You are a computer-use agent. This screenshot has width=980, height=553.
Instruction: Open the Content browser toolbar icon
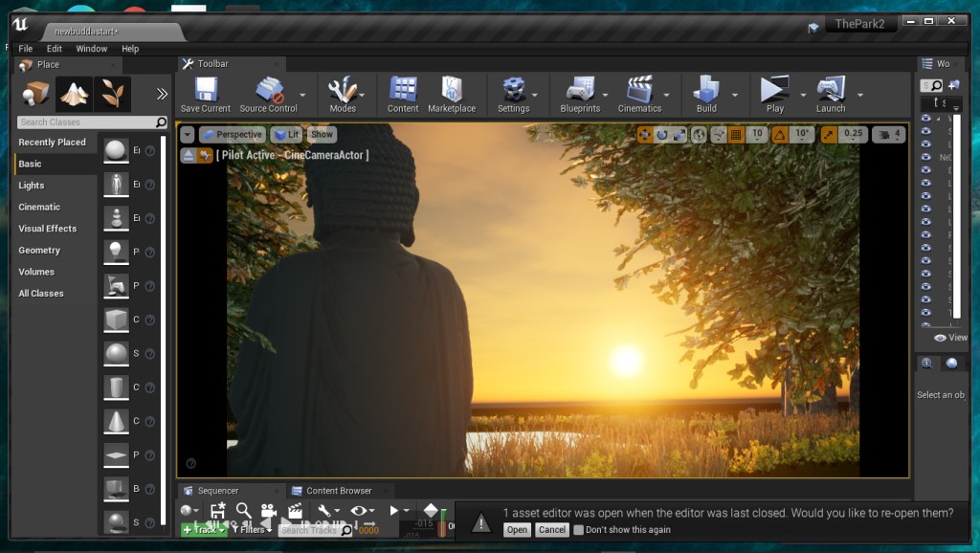point(403,90)
